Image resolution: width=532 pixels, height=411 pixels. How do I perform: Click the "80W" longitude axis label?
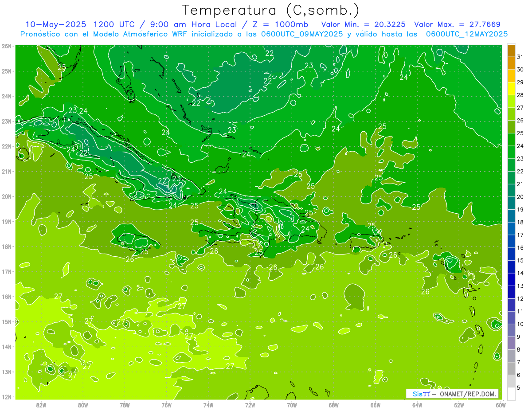(83, 404)
